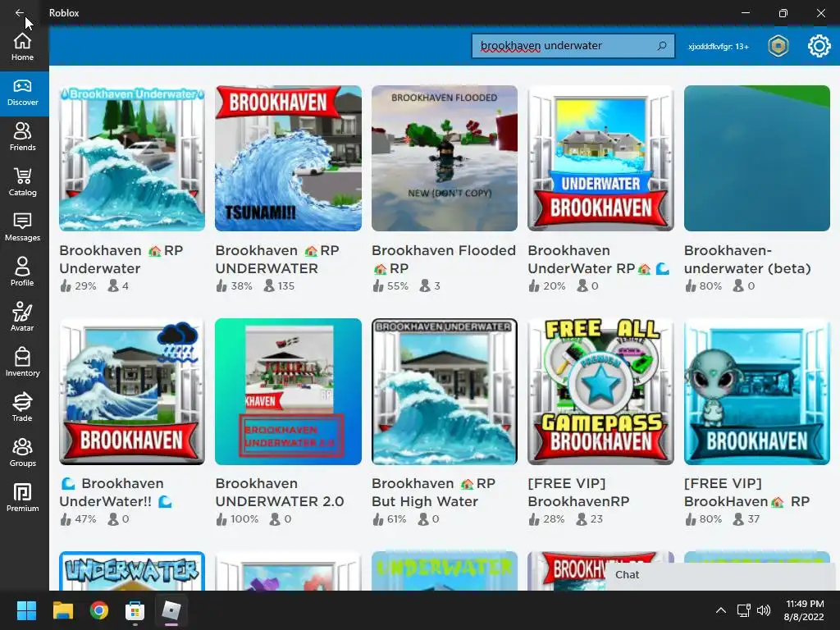This screenshot has height=630, width=840.
Task: Open the Catalog shopping cart
Action: 22,182
